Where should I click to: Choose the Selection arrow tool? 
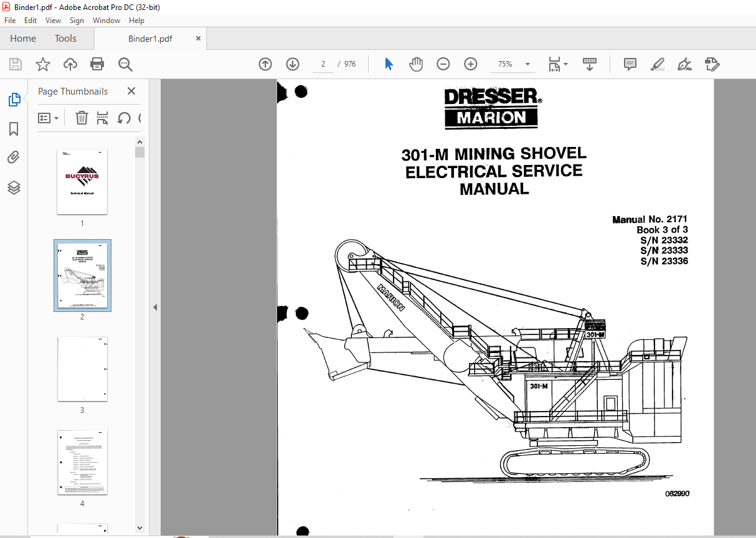[389, 64]
